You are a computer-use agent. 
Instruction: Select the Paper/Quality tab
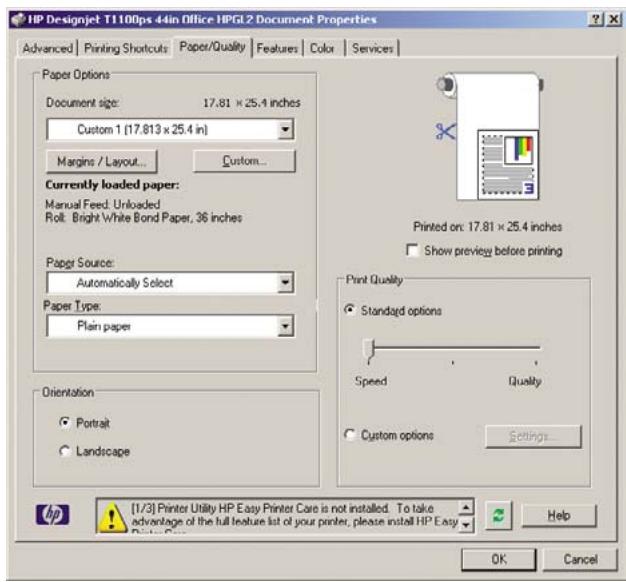point(212,47)
